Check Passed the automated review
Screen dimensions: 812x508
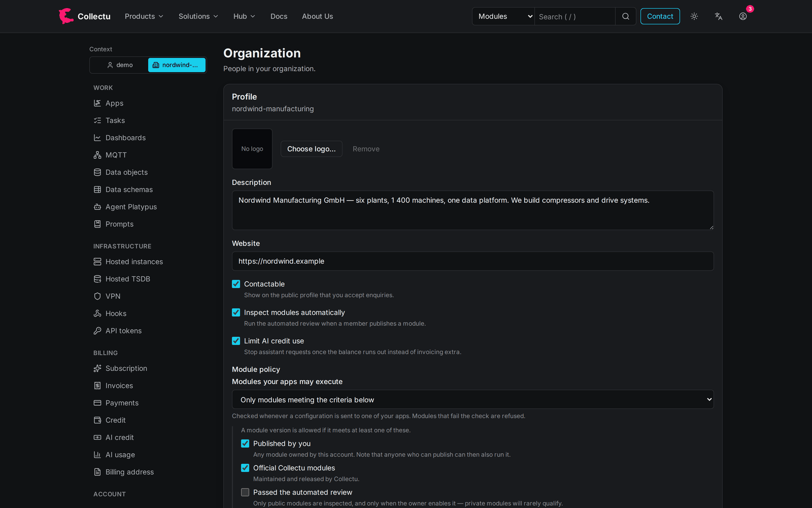click(245, 492)
